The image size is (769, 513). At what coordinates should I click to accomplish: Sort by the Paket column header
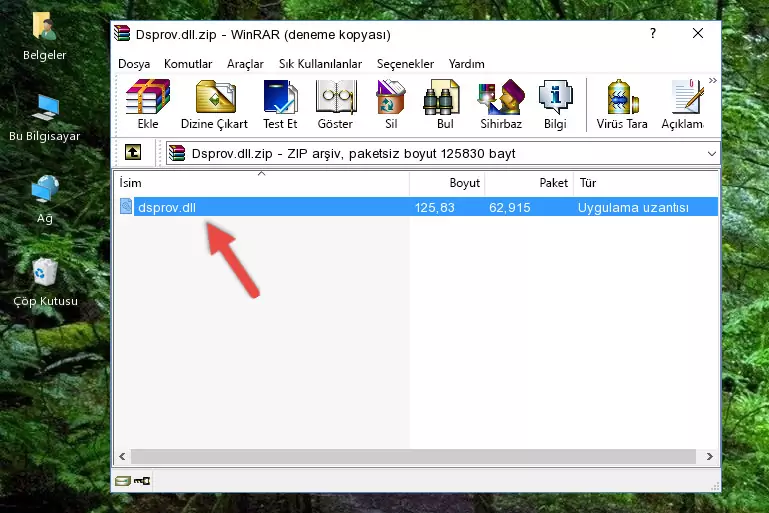point(529,183)
